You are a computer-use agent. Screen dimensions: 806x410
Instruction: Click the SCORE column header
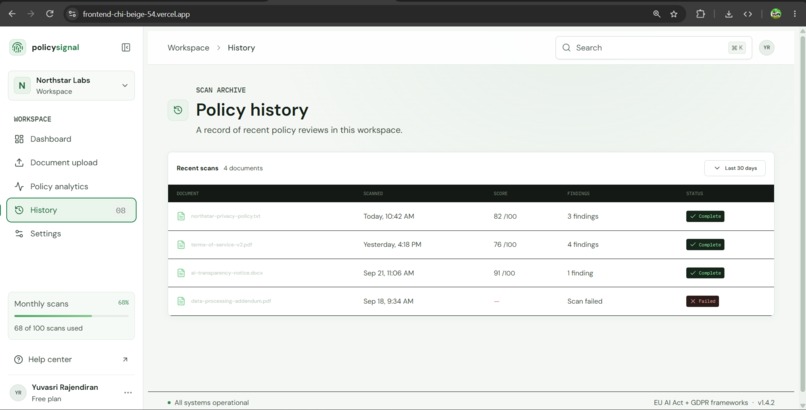(500, 194)
